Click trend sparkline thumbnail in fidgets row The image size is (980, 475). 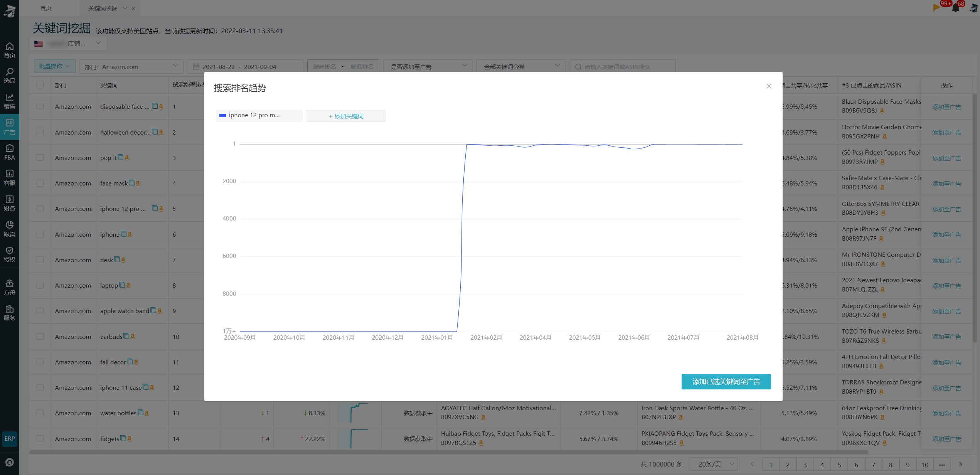[353, 438]
